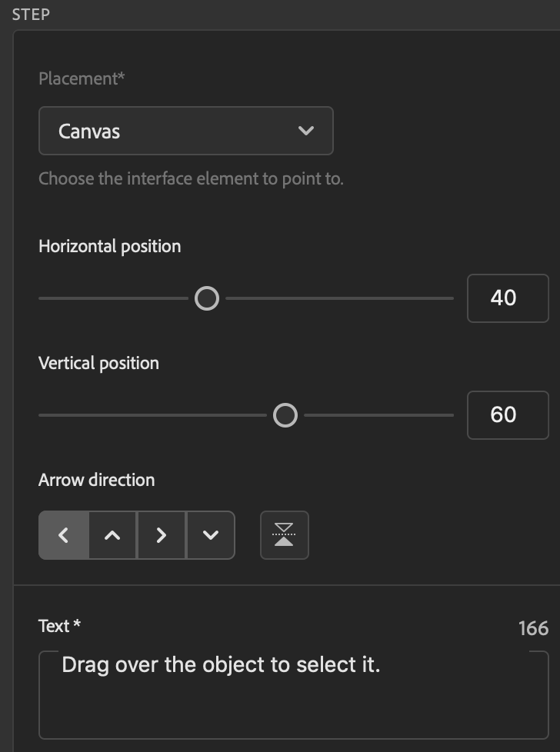Viewport: 560px width, 752px height.
Task: Click the Arrow direction label
Action: click(96, 480)
